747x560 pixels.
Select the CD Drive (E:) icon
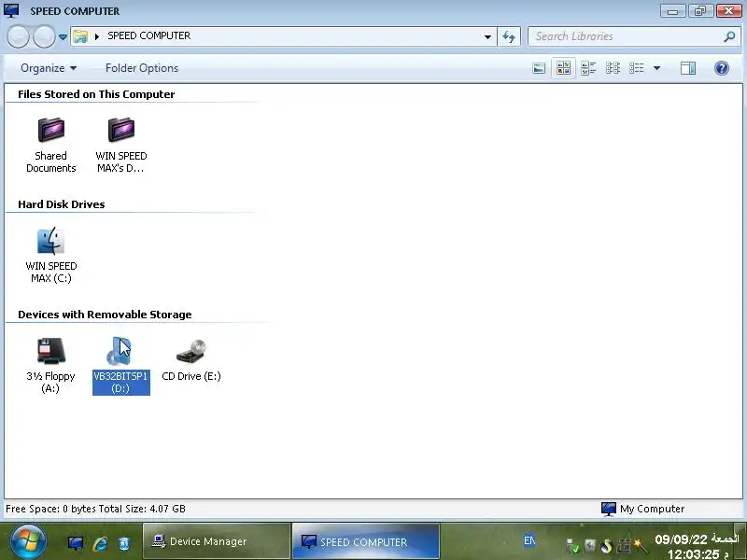click(x=191, y=360)
